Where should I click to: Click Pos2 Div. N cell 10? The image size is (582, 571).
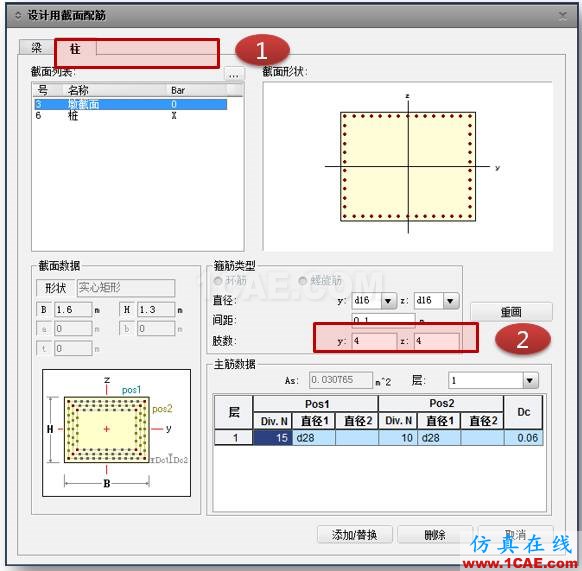coord(398,438)
